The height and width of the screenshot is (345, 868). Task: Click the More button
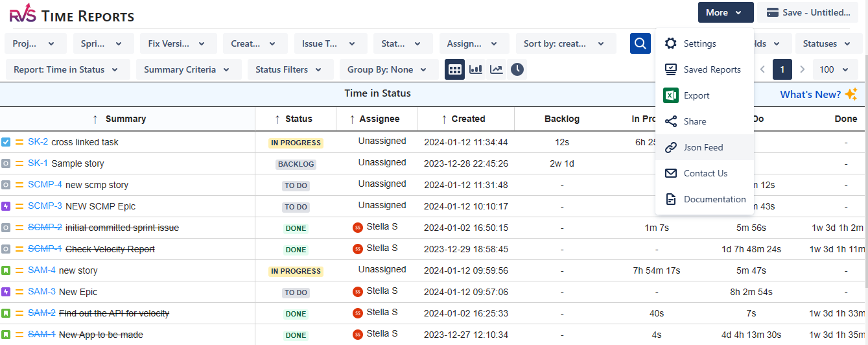[726, 12]
